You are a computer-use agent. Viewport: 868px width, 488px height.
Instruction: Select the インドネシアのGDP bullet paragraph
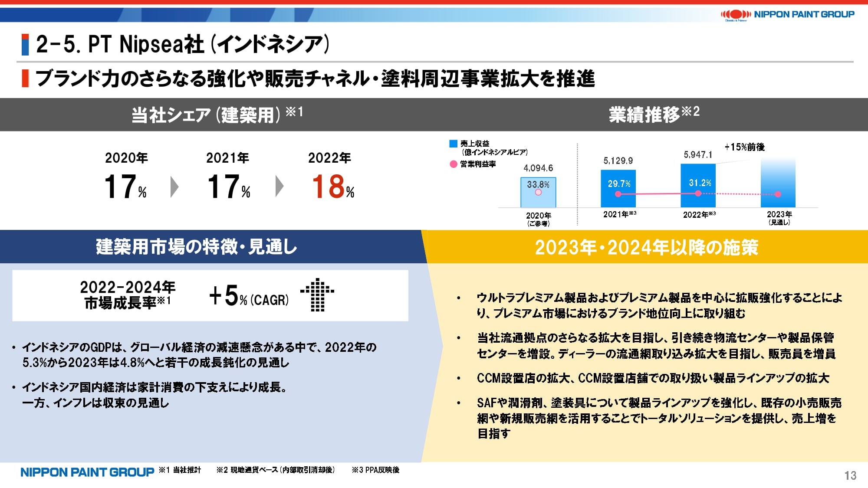pos(199,355)
